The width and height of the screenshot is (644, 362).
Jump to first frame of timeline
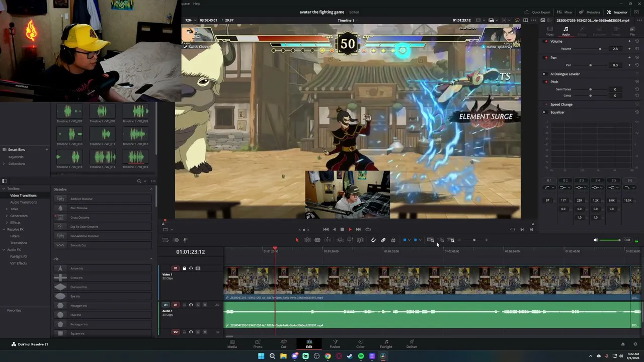[326, 229]
